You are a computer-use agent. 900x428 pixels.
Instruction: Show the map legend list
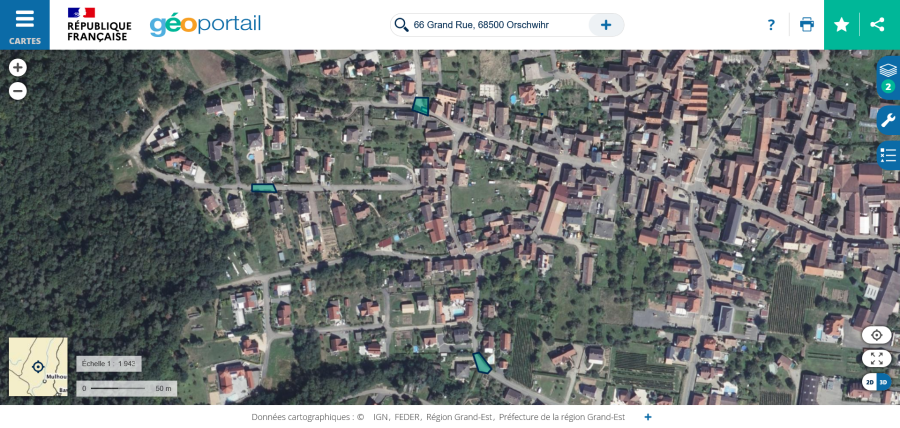click(x=888, y=155)
